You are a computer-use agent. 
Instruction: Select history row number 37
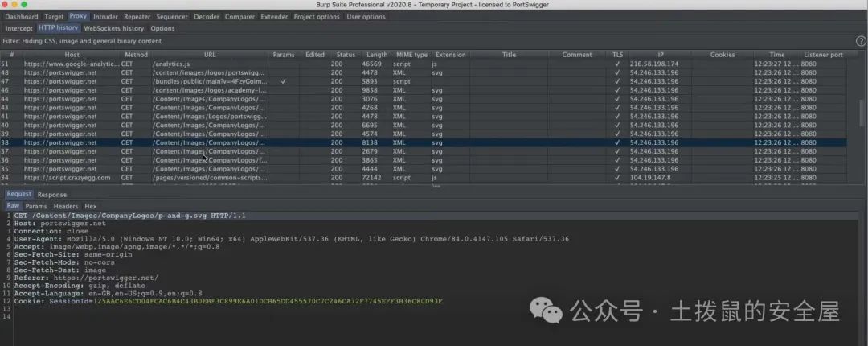click(423, 151)
